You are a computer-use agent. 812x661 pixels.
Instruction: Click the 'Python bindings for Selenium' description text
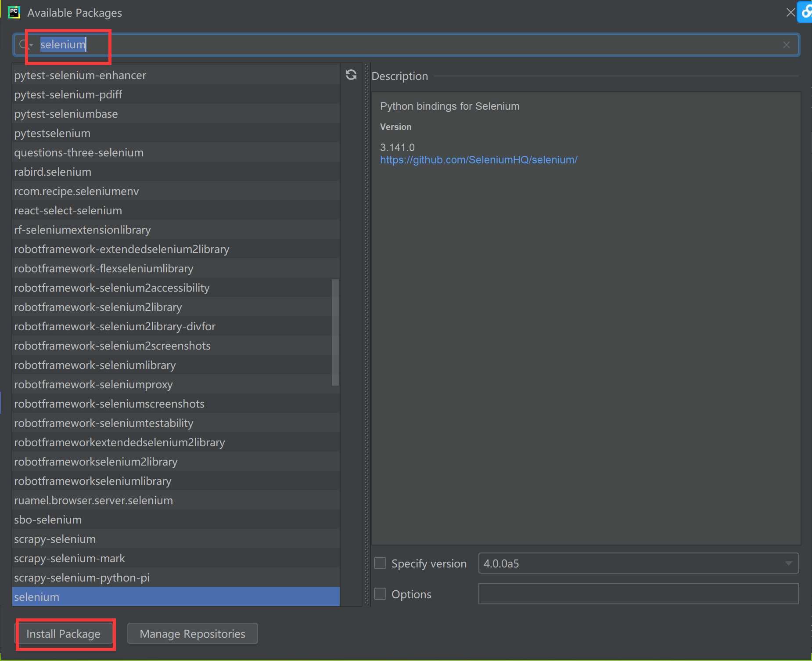450,106
